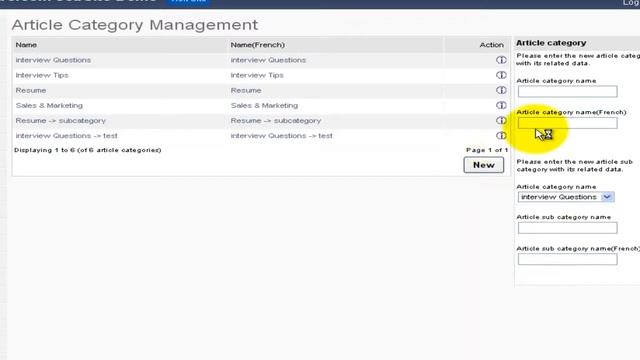This screenshot has width=640, height=360.
Task: Select Interview Questions in Name column
Action: (53, 60)
